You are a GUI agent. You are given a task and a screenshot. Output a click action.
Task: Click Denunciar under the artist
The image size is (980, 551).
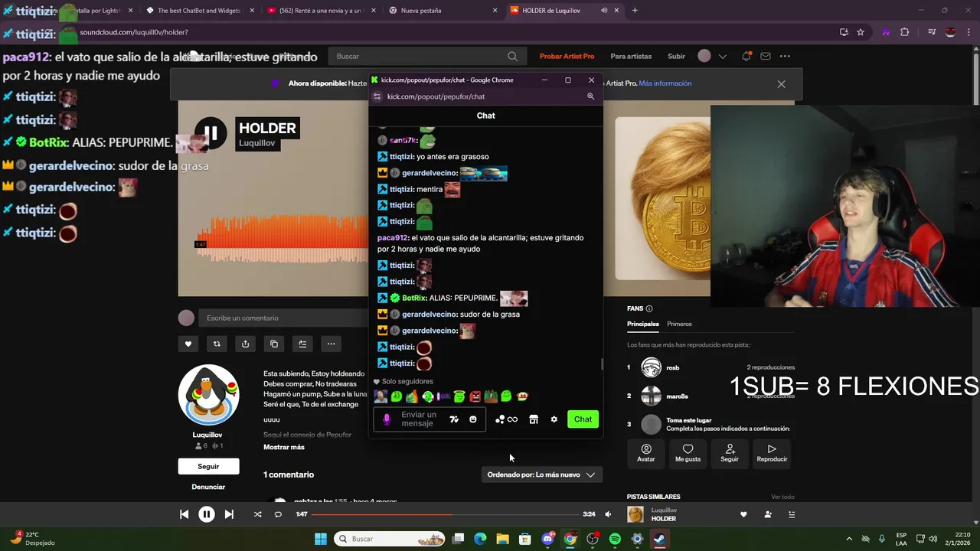(x=208, y=487)
